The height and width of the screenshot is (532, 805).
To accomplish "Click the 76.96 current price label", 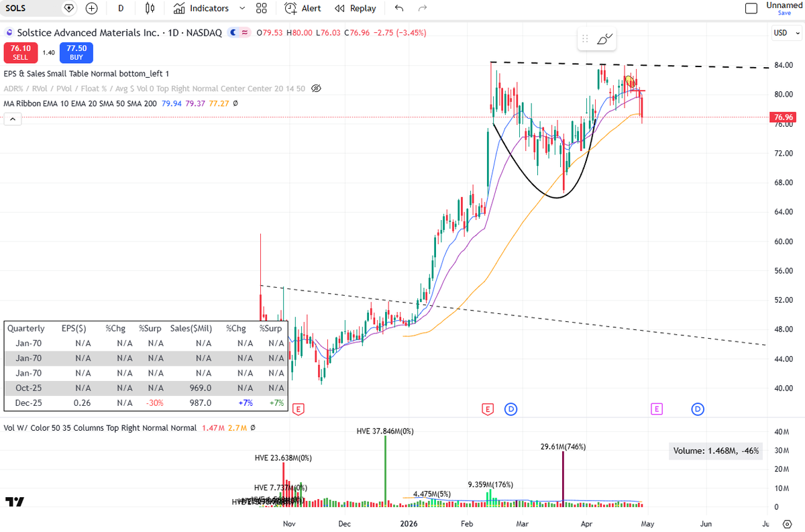I will click(784, 117).
